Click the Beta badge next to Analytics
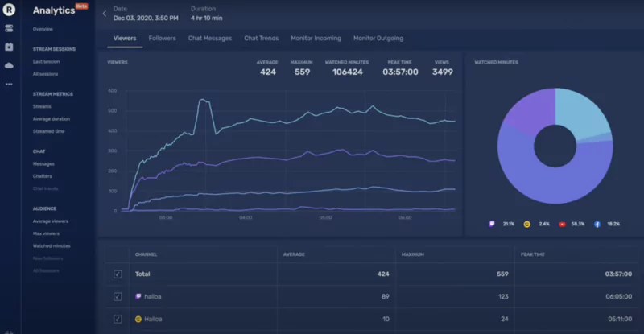Screen dimensions: 644x334 pyautogui.click(x=82, y=6)
